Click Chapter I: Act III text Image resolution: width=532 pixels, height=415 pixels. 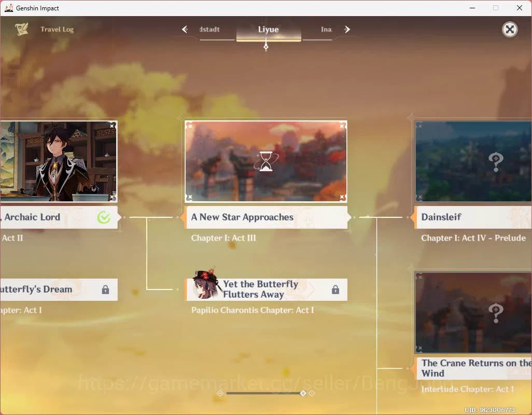pos(223,238)
